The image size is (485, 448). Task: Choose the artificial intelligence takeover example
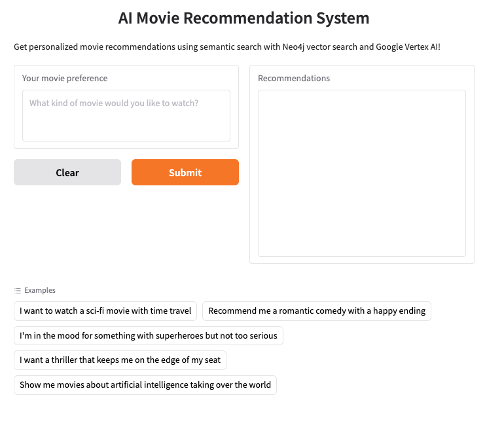click(145, 385)
